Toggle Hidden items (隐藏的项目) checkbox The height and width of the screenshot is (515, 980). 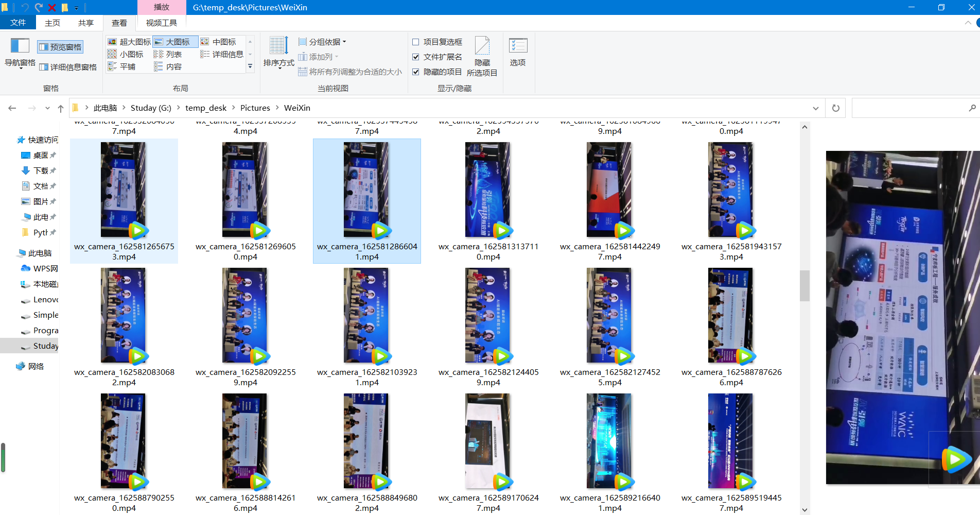click(437, 72)
